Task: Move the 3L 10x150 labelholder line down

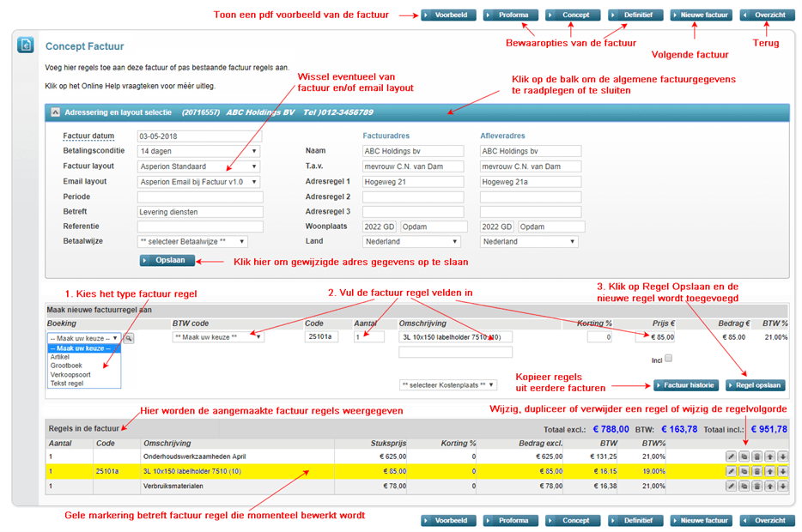Action: [782, 471]
